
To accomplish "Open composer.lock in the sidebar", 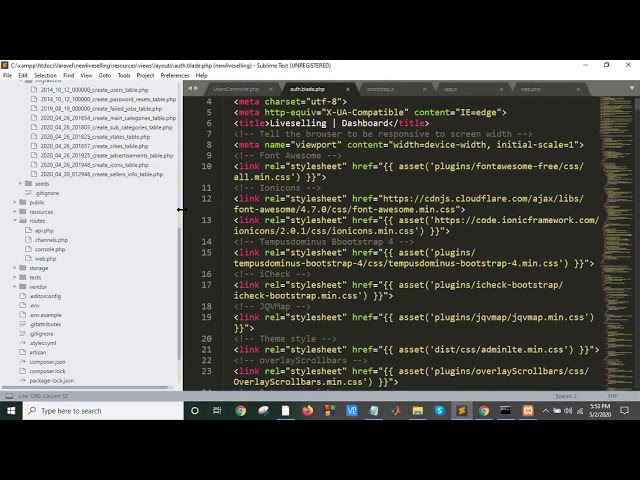I will click(47, 371).
